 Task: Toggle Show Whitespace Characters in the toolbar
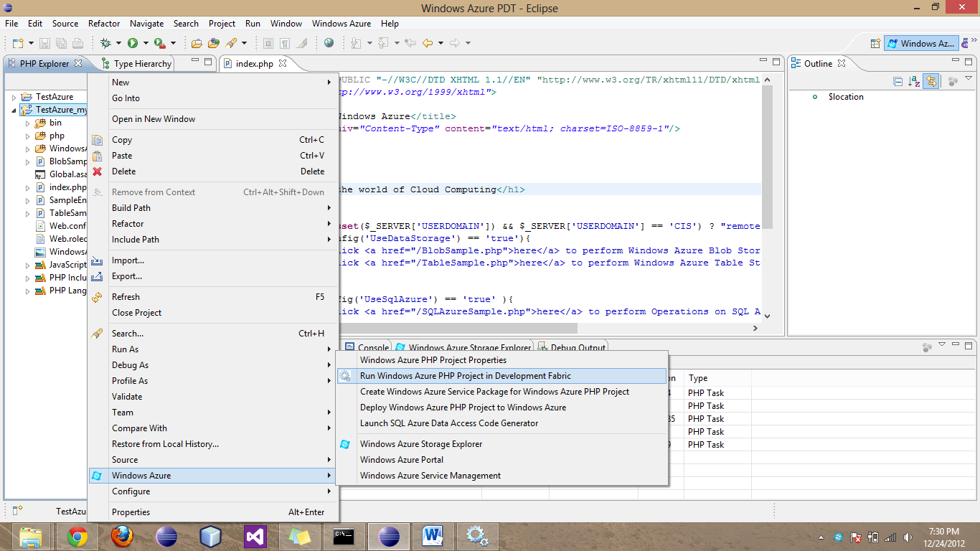pos(285,43)
